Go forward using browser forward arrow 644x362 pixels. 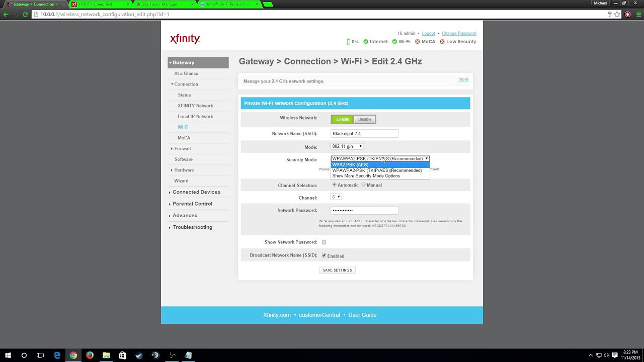tap(16, 15)
